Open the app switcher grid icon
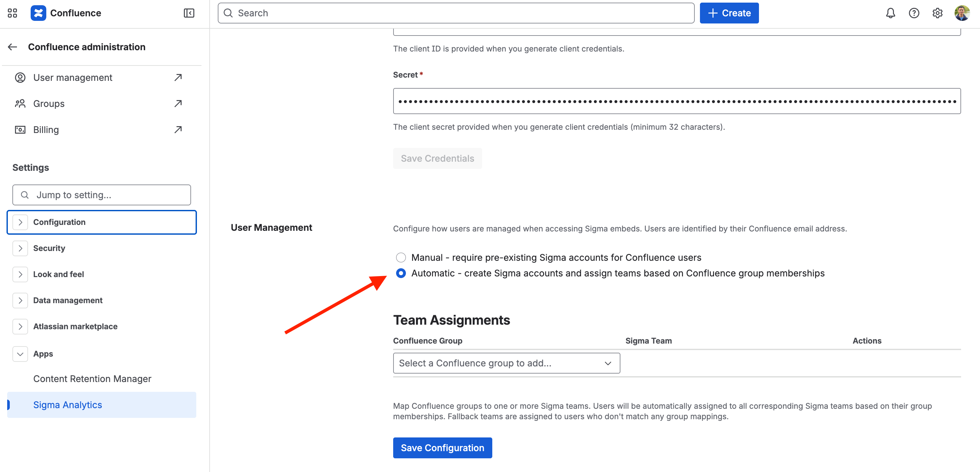The width and height of the screenshot is (980, 472). [13, 13]
